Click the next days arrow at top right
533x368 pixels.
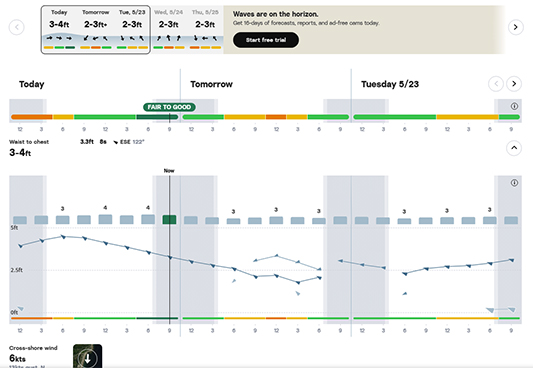pos(515,27)
